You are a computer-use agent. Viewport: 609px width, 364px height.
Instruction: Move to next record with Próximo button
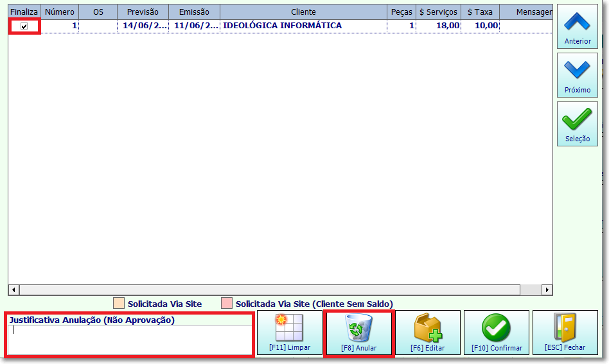[x=577, y=75]
